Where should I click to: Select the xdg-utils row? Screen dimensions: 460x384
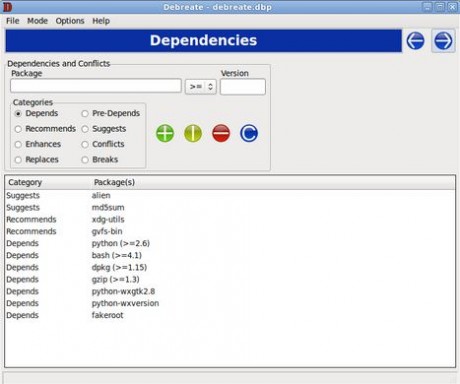[230, 220]
